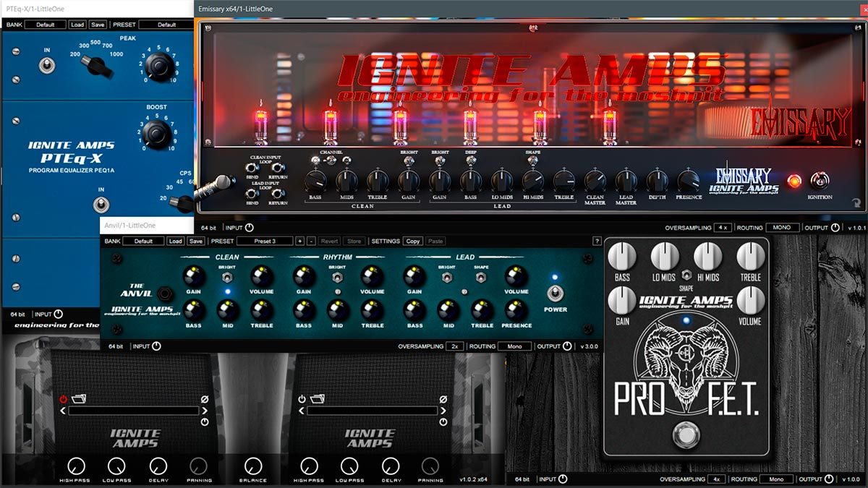Click the left cabinet impulse name field
868x488 pixels.
coord(134,411)
